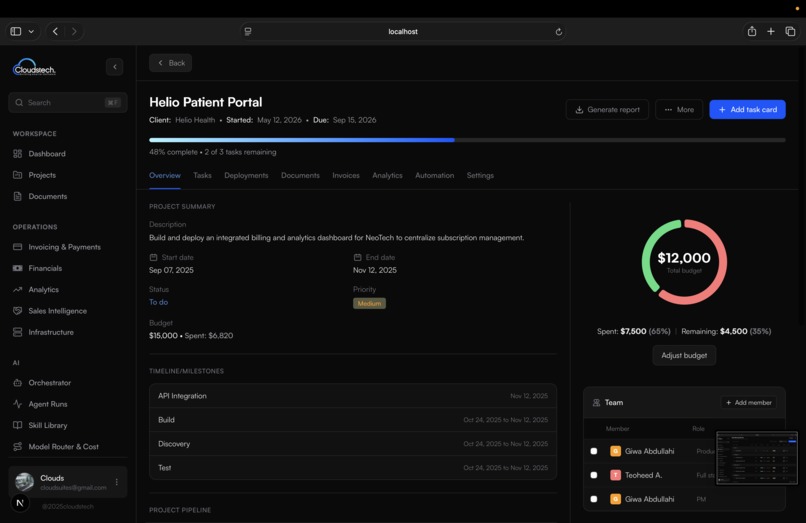
Task: Click the Start date calendar icon
Action: (x=153, y=257)
